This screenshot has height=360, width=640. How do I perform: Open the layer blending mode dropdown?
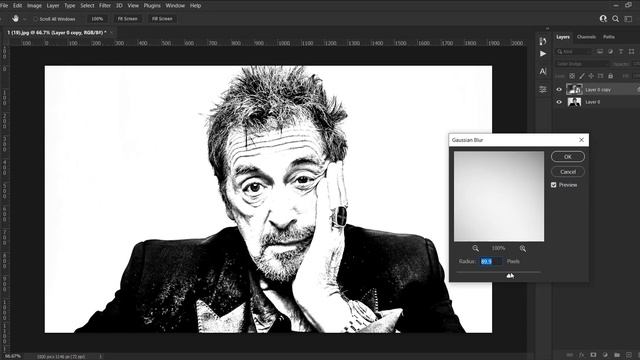click(582, 64)
